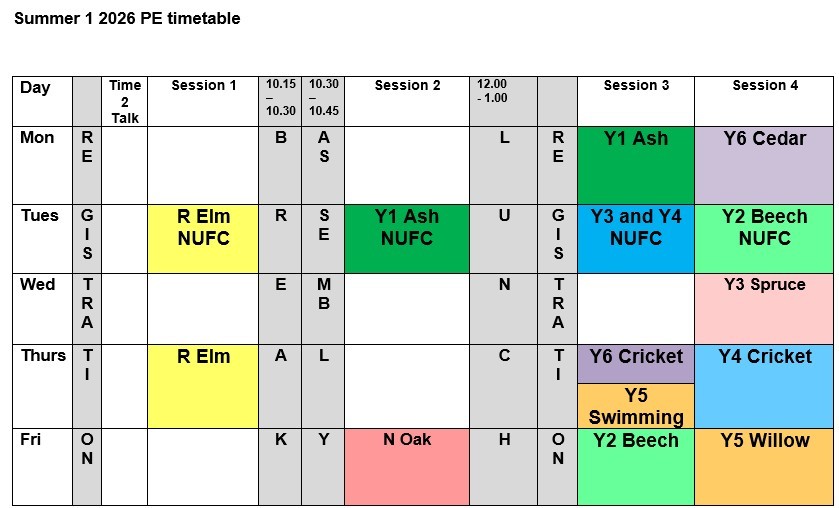
Task: Select the Y3 and Y4 NUFC cell
Action: coord(636,239)
